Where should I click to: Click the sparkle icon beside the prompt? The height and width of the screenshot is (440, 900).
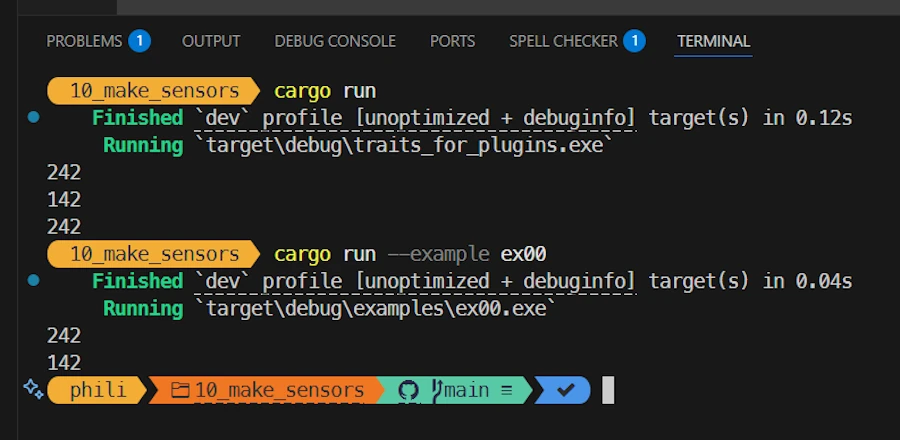pyautogui.click(x=32, y=389)
